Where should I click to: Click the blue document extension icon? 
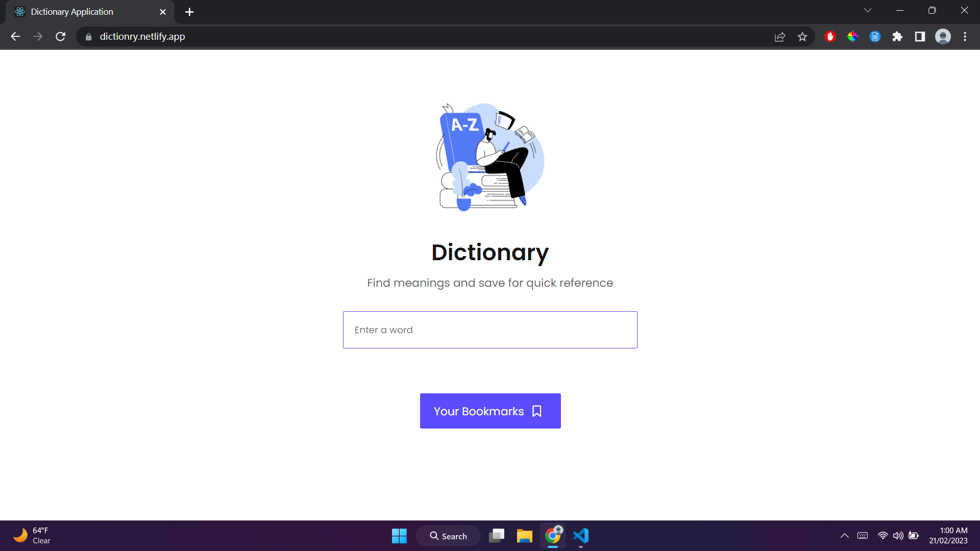pyautogui.click(x=875, y=37)
